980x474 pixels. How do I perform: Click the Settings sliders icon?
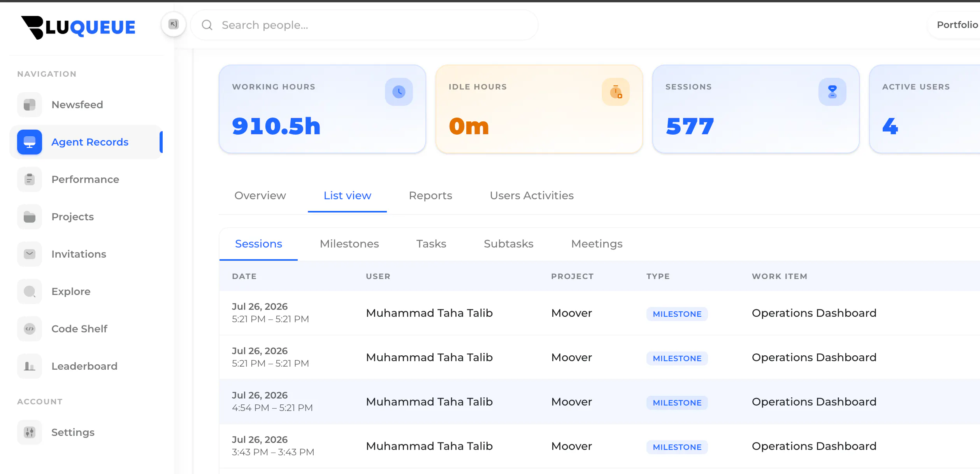coord(30,432)
